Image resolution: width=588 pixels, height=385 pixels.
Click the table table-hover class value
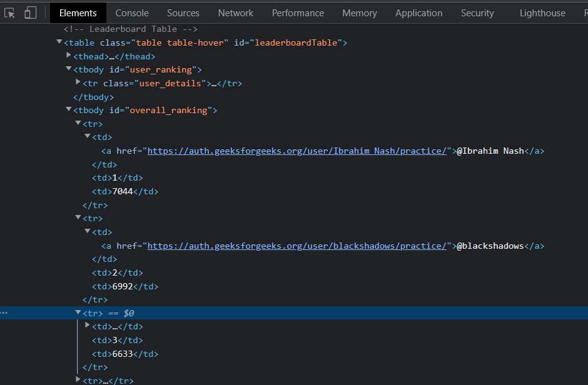coord(180,42)
